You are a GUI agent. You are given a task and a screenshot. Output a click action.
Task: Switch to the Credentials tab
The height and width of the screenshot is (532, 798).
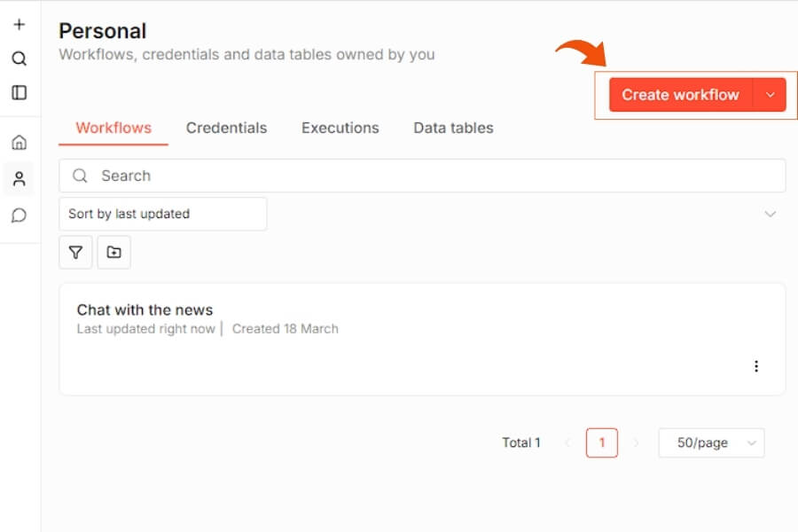pos(226,128)
